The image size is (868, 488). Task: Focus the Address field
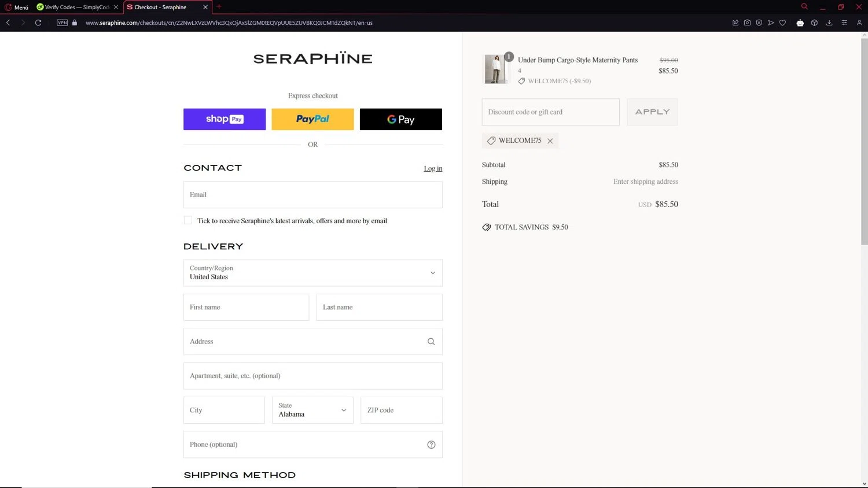(x=313, y=342)
